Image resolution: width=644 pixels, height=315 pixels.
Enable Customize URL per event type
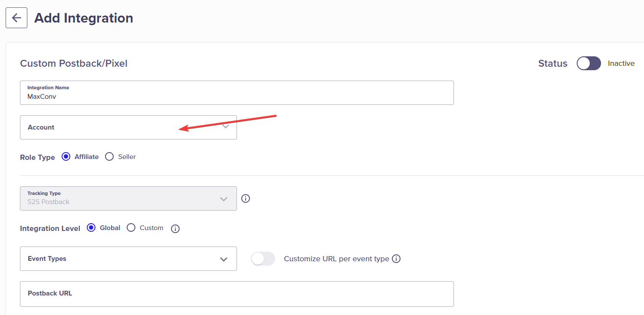(263, 259)
